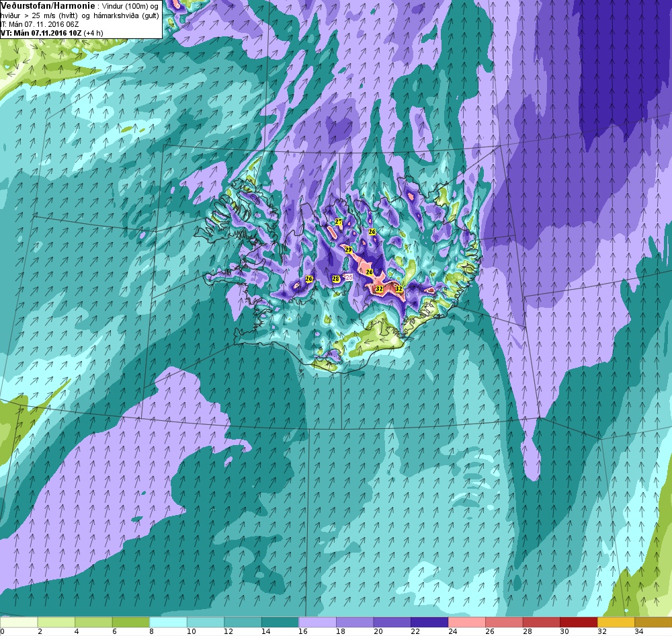672x636 pixels.
Task: Select the 32–34 m/s amber legend swatch
Action: click(616, 622)
